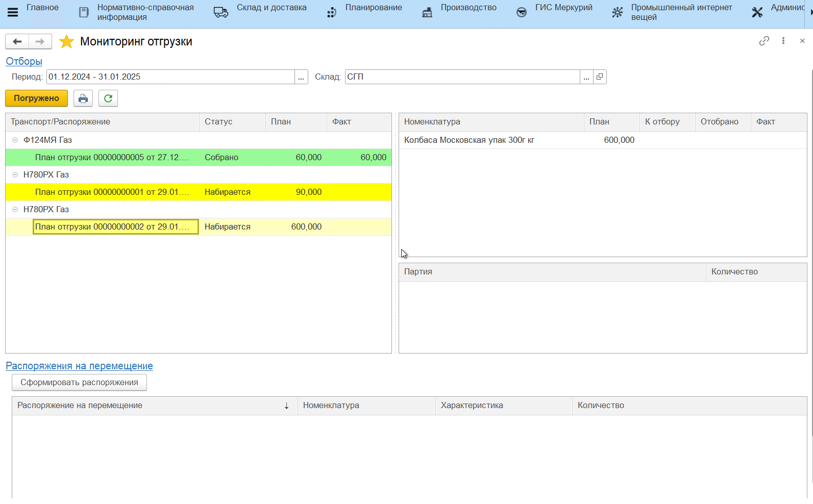This screenshot has width=813, height=504.
Task: Select the green Собрано shipment plan row
Action: 112,157
